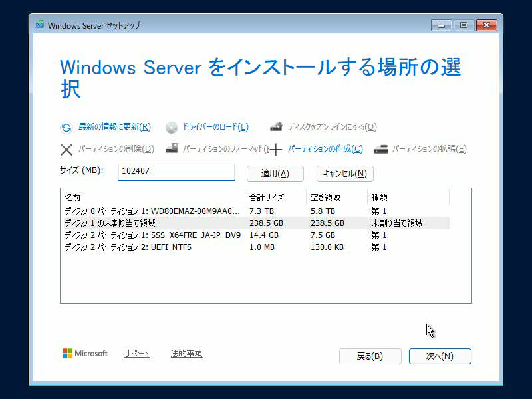Click the refresh (最新の情報に更新) icon
Image resolution: width=532 pixels, height=399 pixels.
pyautogui.click(x=66, y=128)
